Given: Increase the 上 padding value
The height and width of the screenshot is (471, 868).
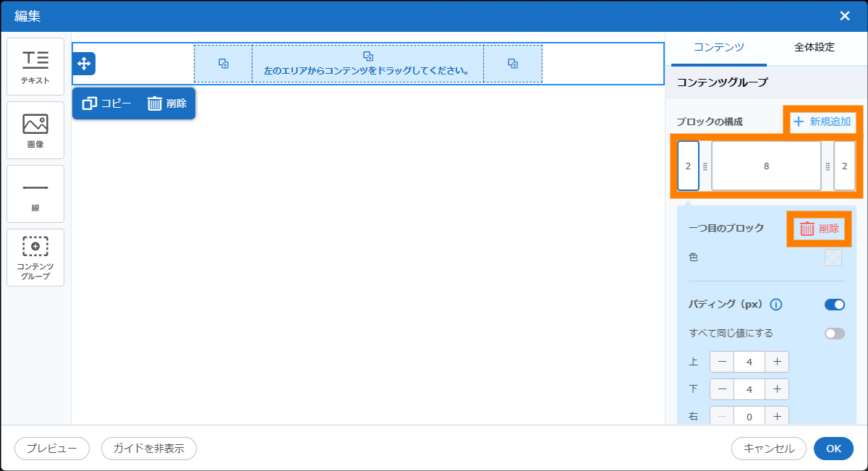Looking at the screenshot, I should [777, 362].
